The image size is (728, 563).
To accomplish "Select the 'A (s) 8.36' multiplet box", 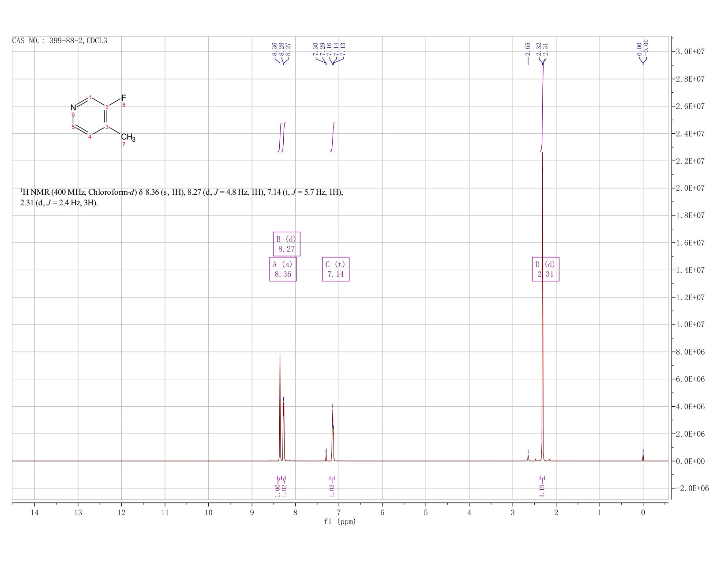I will click(283, 269).
